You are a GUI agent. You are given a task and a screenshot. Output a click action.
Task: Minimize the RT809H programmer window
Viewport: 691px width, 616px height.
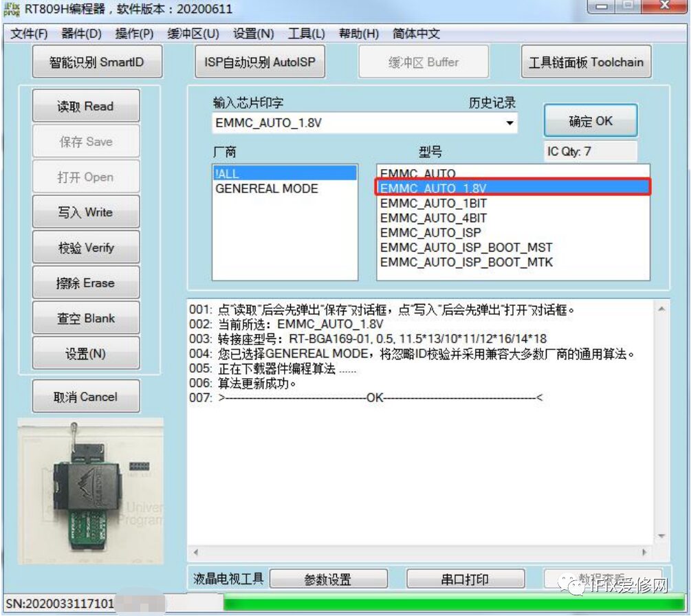click(x=602, y=6)
